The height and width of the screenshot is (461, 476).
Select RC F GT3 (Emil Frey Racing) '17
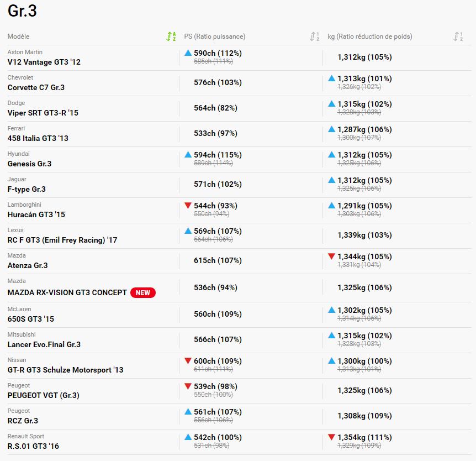point(62,240)
